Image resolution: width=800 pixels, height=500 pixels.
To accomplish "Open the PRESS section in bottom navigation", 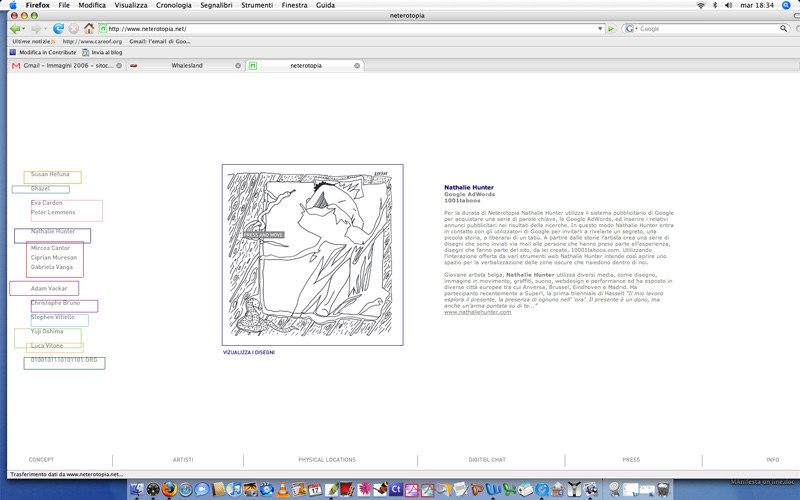I will click(x=631, y=460).
